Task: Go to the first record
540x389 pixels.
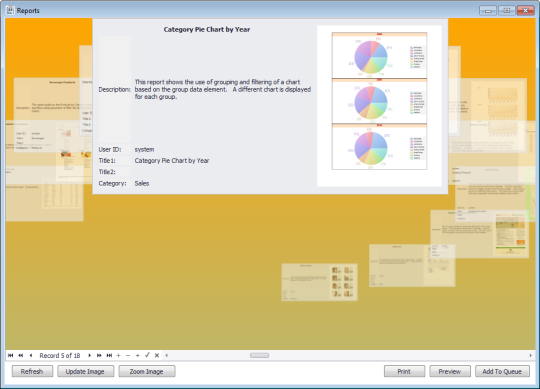Action: click(11, 355)
